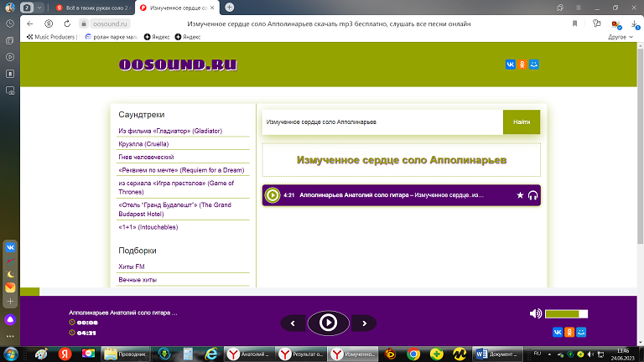Viewport: 644px width, 362px height.
Task: Add the track to favorites with the star
Action: 520,195
